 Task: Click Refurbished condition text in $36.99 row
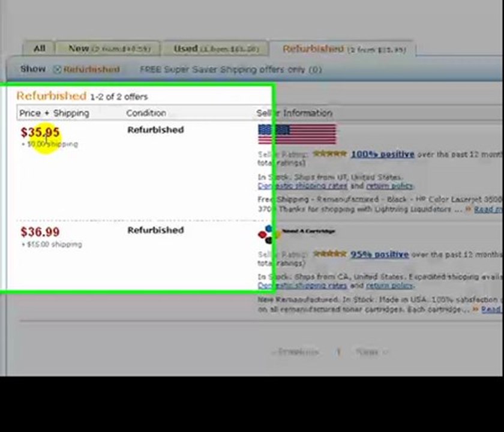click(x=155, y=230)
